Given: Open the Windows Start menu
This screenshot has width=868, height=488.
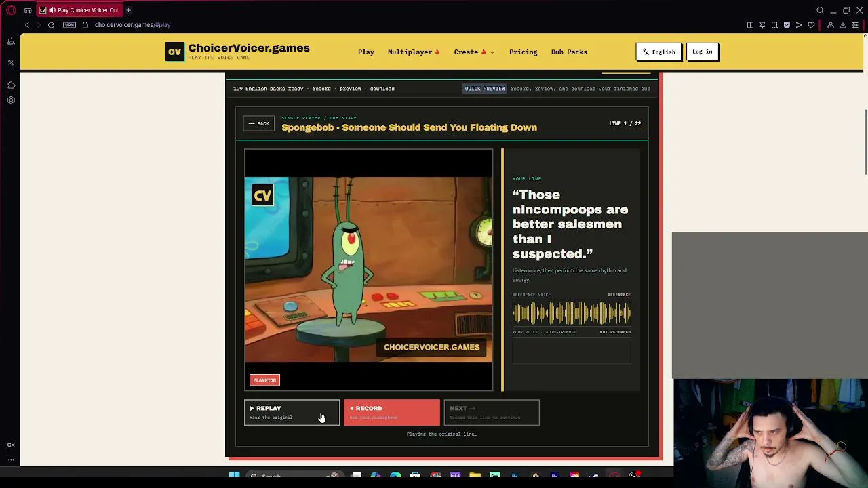Looking at the screenshot, I should click(x=234, y=476).
